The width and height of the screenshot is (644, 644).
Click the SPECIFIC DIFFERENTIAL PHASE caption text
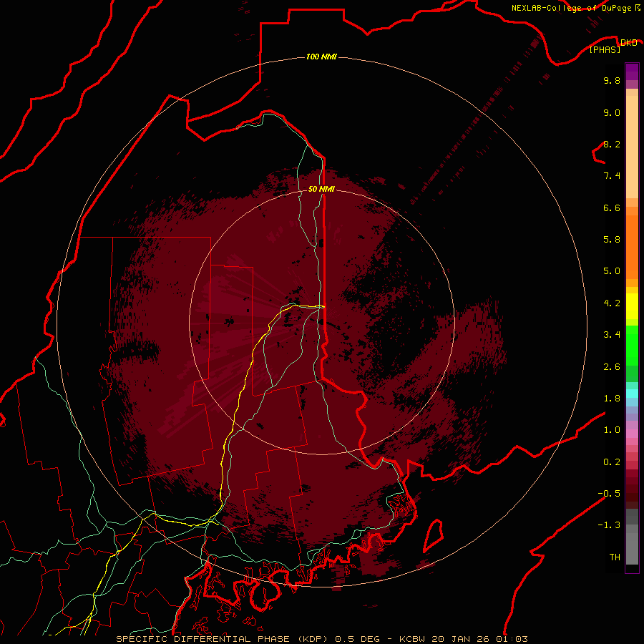tap(204, 639)
